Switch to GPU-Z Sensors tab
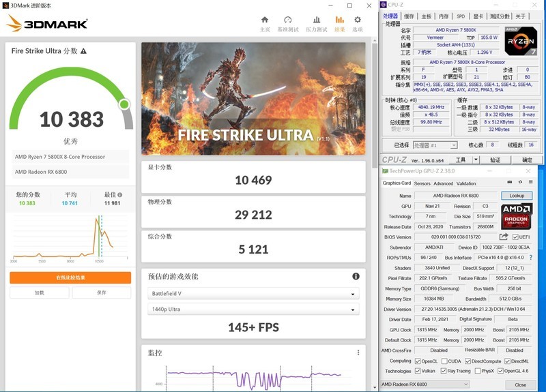Screen dimensions: 546x392 tap(422, 183)
